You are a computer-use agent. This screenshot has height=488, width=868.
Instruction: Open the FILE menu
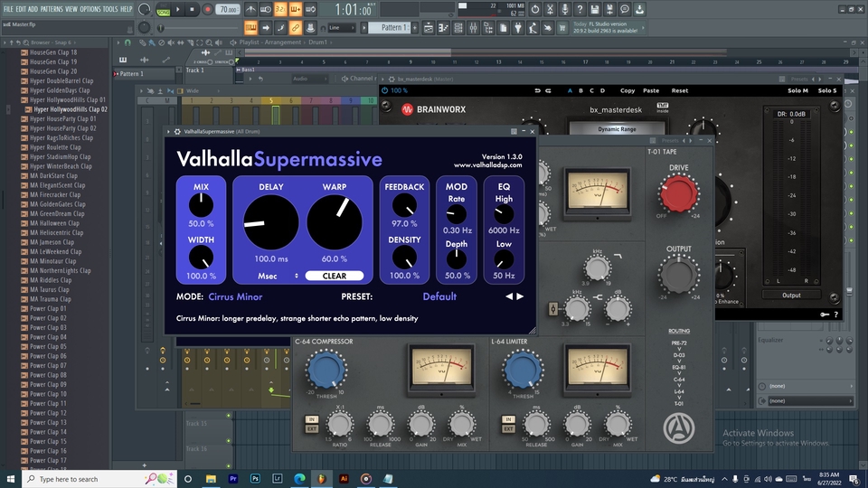pyautogui.click(x=8, y=9)
